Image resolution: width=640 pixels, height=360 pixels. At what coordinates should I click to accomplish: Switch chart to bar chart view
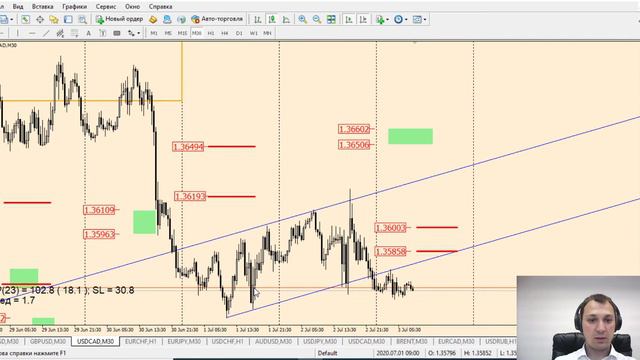point(258,19)
